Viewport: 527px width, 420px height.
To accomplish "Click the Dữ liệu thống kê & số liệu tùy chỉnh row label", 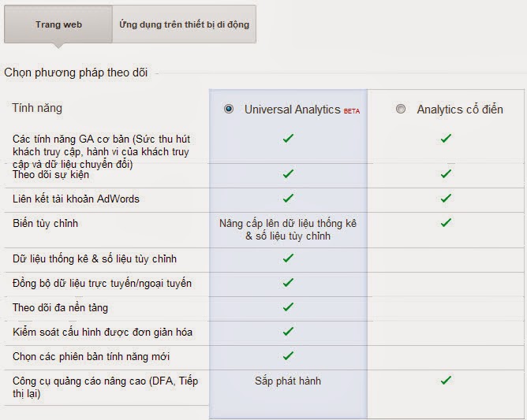I will [x=95, y=258].
